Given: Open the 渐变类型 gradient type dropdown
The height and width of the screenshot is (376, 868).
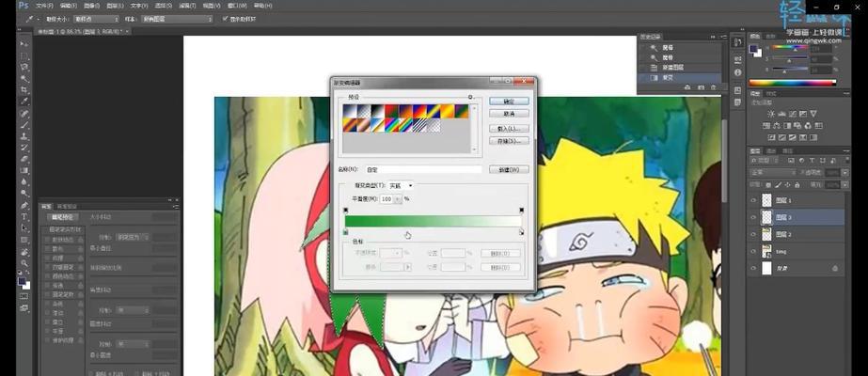Looking at the screenshot, I should (x=402, y=186).
